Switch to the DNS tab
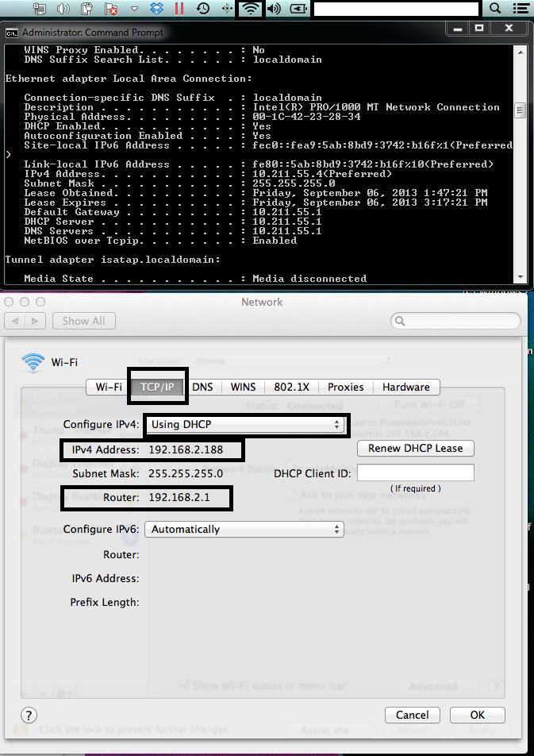The height and width of the screenshot is (756, 534). (202, 387)
